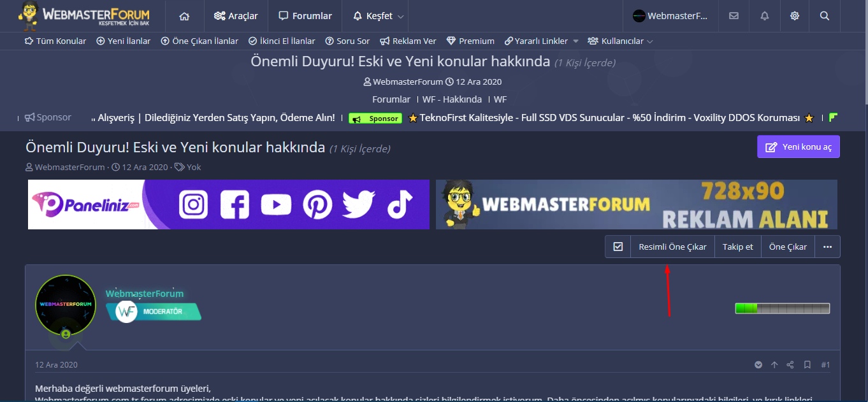Click Forumlar breadcrumb
Viewport: 868px width, 402px height.
click(391, 99)
